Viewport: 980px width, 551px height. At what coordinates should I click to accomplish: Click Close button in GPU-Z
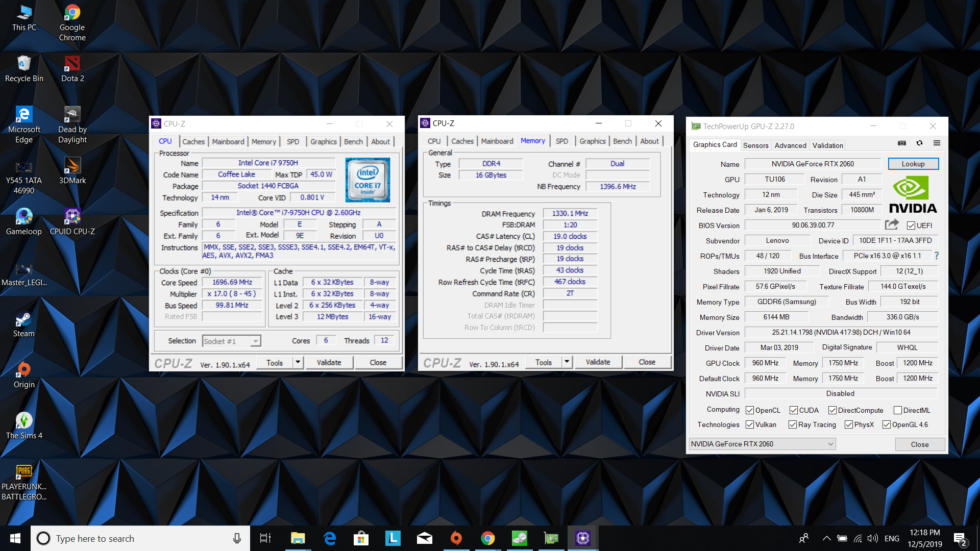point(920,444)
